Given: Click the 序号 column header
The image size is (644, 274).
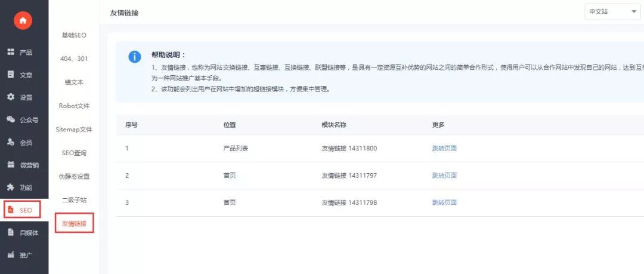Looking at the screenshot, I should 131,125.
